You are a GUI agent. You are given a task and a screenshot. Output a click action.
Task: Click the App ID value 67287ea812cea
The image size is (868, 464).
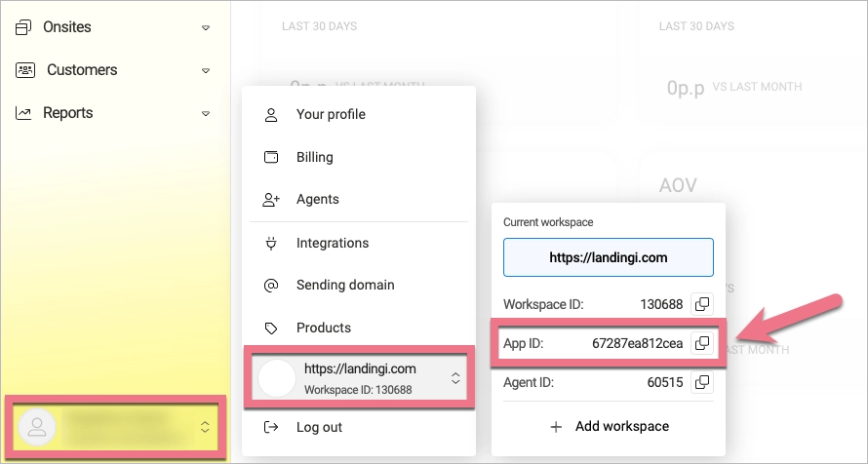click(637, 343)
